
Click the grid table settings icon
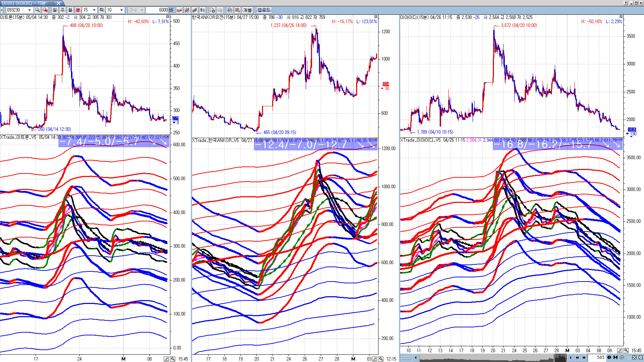click(x=238, y=10)
